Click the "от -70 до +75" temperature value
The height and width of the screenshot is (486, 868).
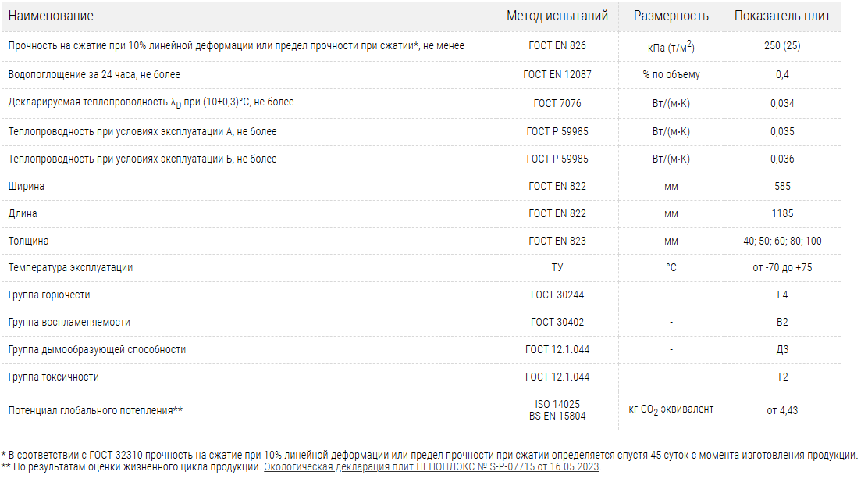coord(782,267)
